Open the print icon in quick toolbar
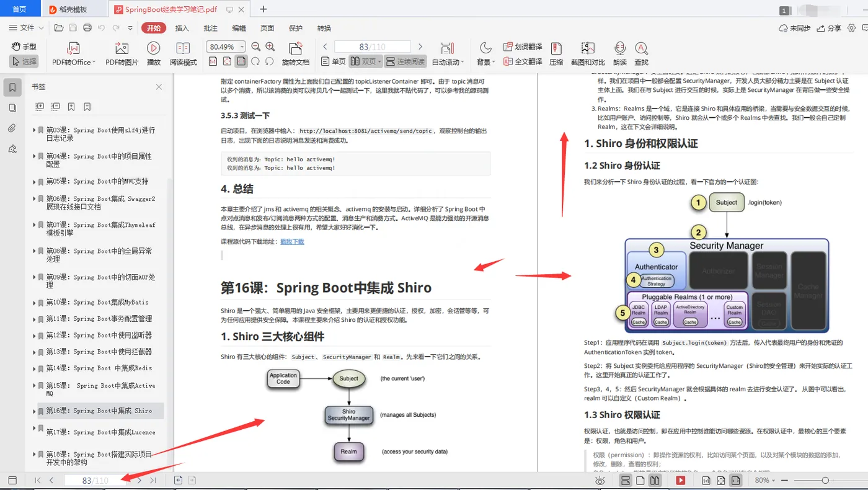This screenshot has height=490, width=868. coord(87,28)
